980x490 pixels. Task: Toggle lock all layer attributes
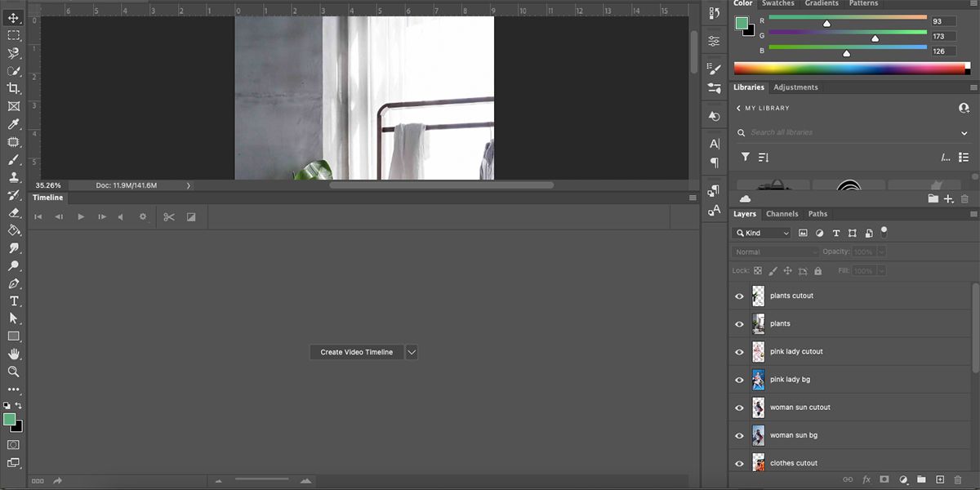(817, 271)
